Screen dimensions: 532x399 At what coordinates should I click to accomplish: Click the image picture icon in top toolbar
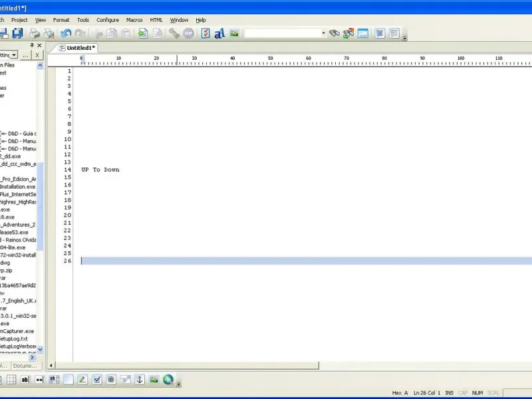click(234, 33)
